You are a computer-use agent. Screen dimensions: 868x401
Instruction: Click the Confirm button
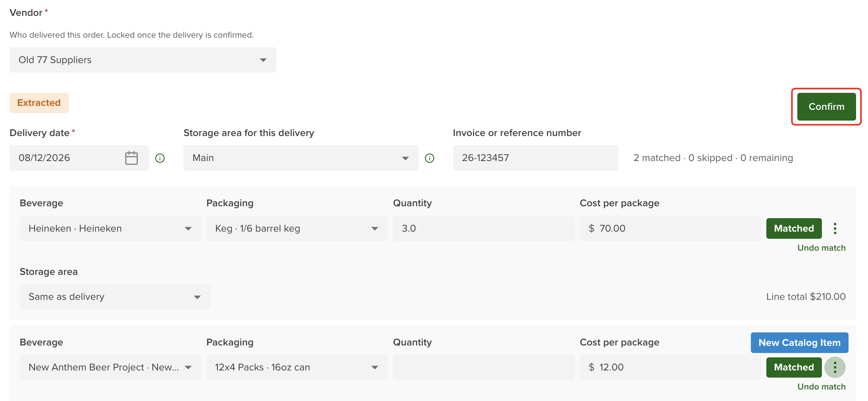[826, 107]
